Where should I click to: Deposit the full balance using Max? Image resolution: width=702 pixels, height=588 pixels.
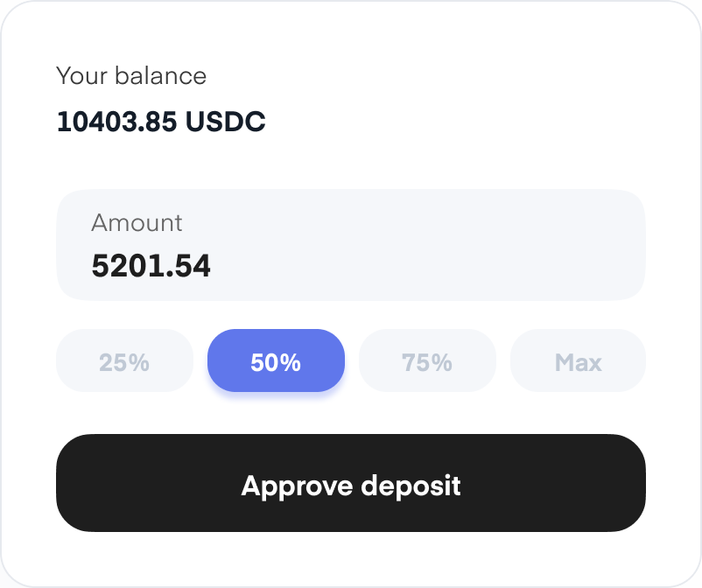(x=578, y=361)
